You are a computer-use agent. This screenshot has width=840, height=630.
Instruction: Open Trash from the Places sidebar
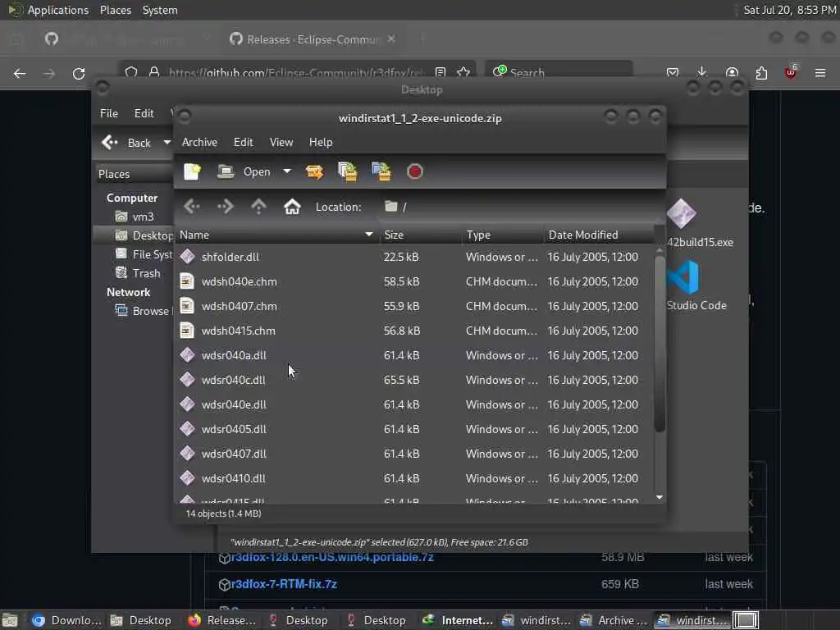(138, 273)
